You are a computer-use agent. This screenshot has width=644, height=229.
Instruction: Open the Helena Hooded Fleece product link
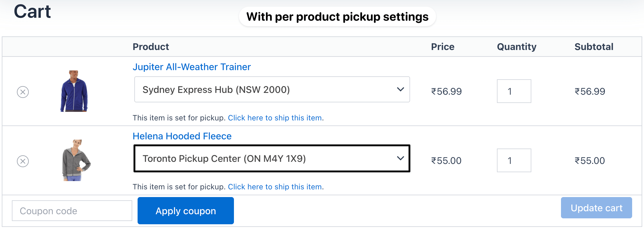pos(182,136)
